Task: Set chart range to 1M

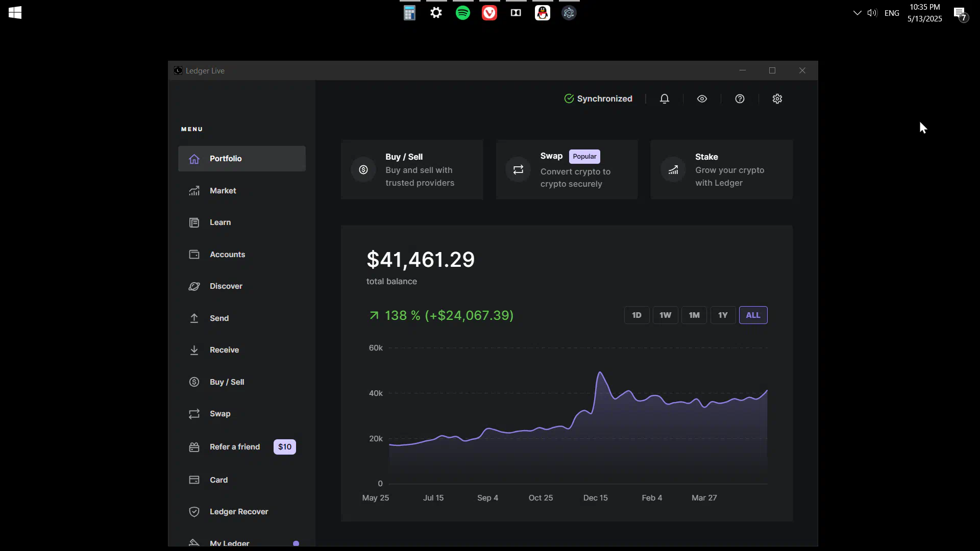Action: pos(694,315)
